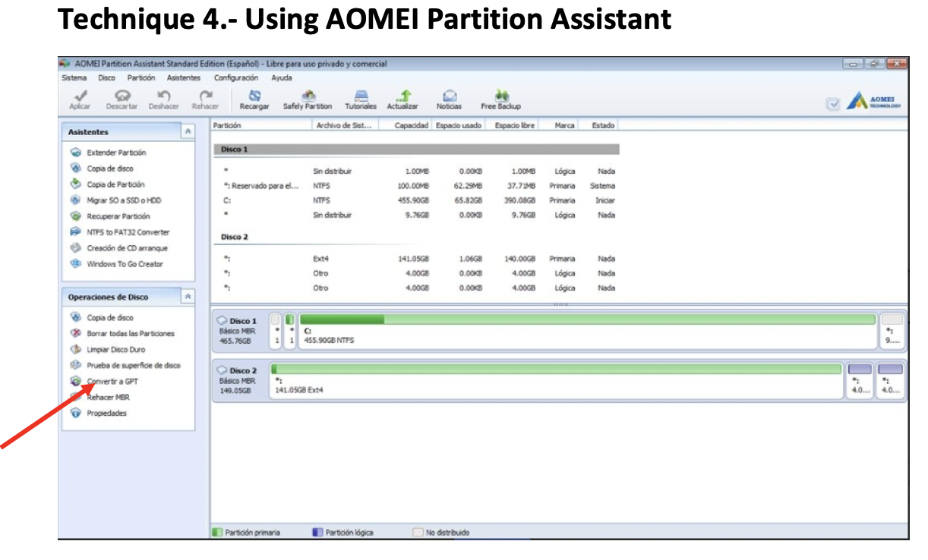The width and height of the screenshot is (928, 560).
Task: Open the Ayuda menu
Action: click(282, 77)
